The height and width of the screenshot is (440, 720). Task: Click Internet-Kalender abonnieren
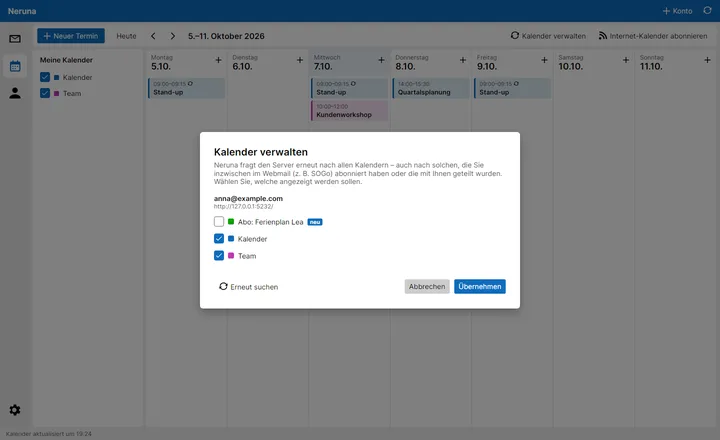pyautogui.click(x=652, y=36)
